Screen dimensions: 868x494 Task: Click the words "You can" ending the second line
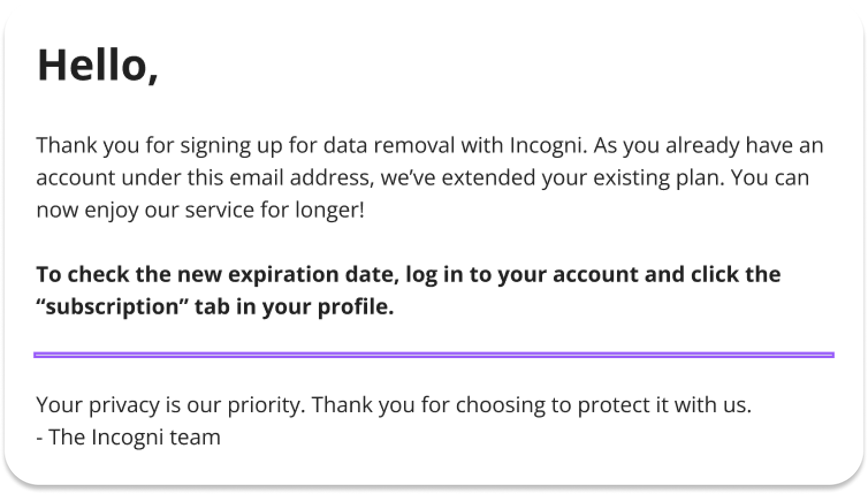click(770, 177)
